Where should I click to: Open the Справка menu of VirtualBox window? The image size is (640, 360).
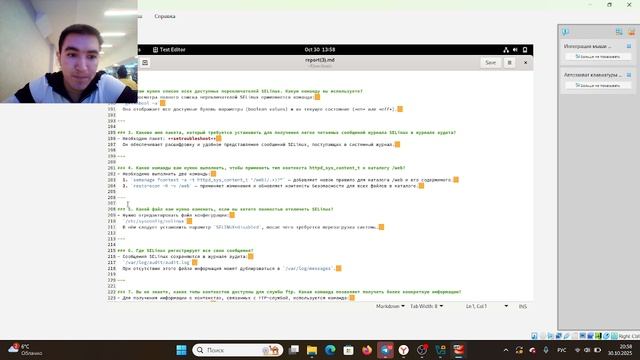coord(165,16)
